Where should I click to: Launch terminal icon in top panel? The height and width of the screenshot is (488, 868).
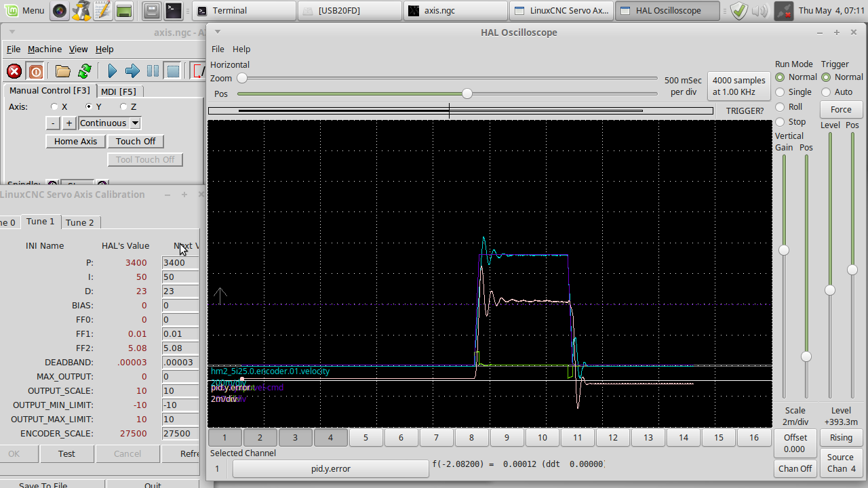point(174,10)
